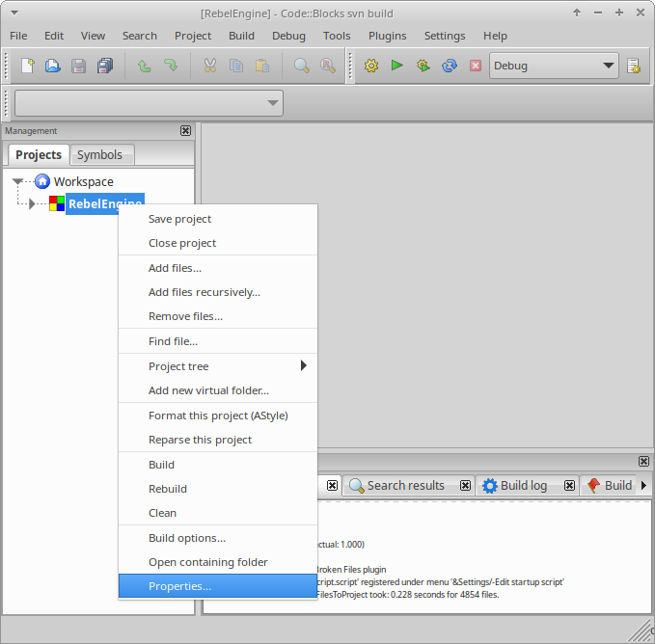This screenshot has height=644, width=655.
Task: Close the Management panel
Action: tap(185, 131)
